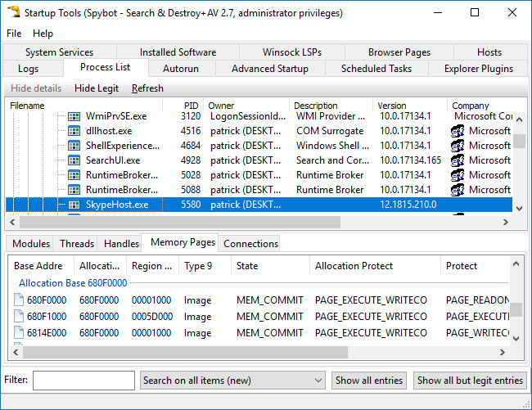The image size is (532, 410).
Task: Switch to the Connections tab
Action: tap(250, 243)
